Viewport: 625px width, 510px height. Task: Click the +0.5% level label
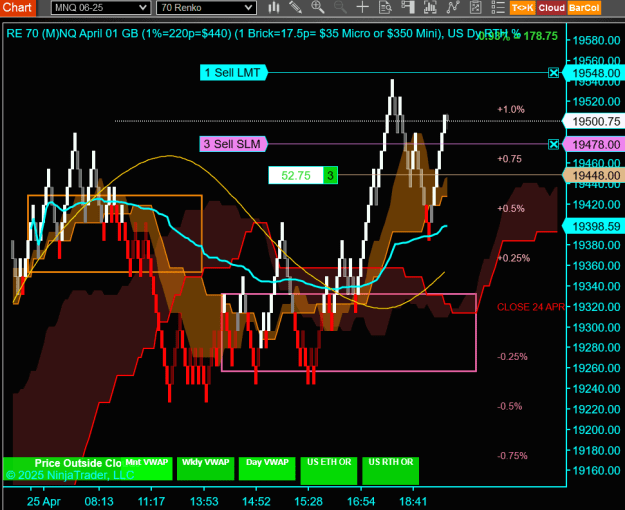pyautogui.click(x=511, y=209)
